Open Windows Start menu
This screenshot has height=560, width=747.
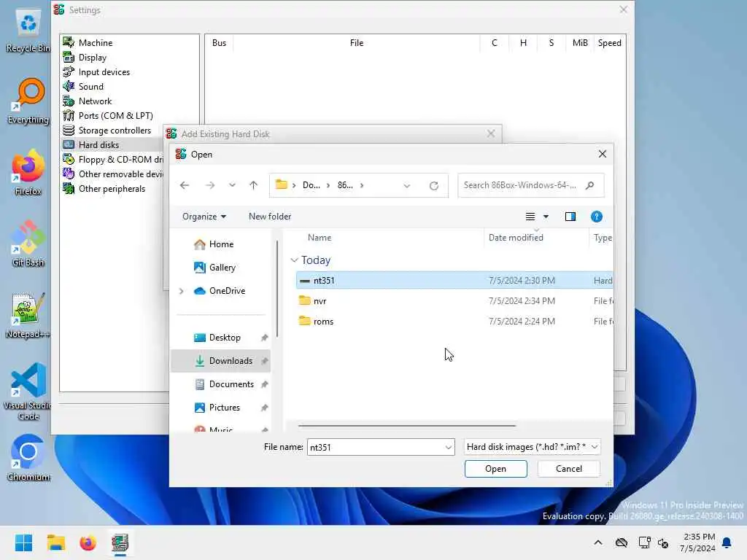coord(23,542)
